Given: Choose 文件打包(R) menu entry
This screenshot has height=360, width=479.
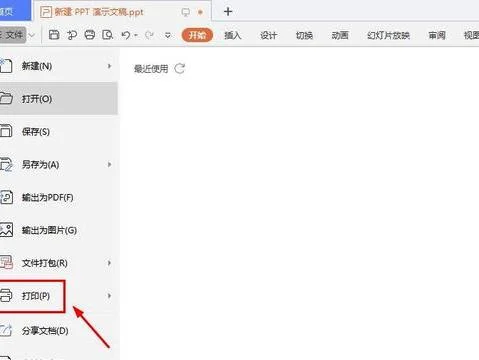Looking at the screenshot, I should [x=59, y=263].
